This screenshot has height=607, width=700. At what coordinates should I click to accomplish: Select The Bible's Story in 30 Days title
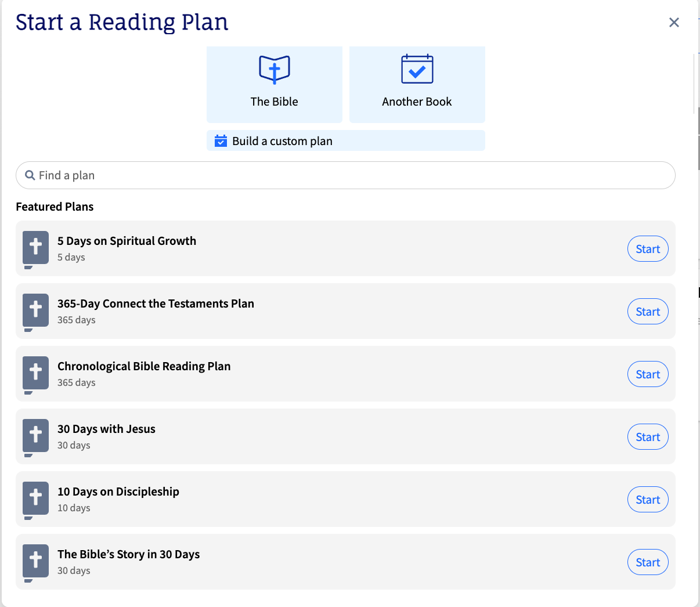pos(128,554)
